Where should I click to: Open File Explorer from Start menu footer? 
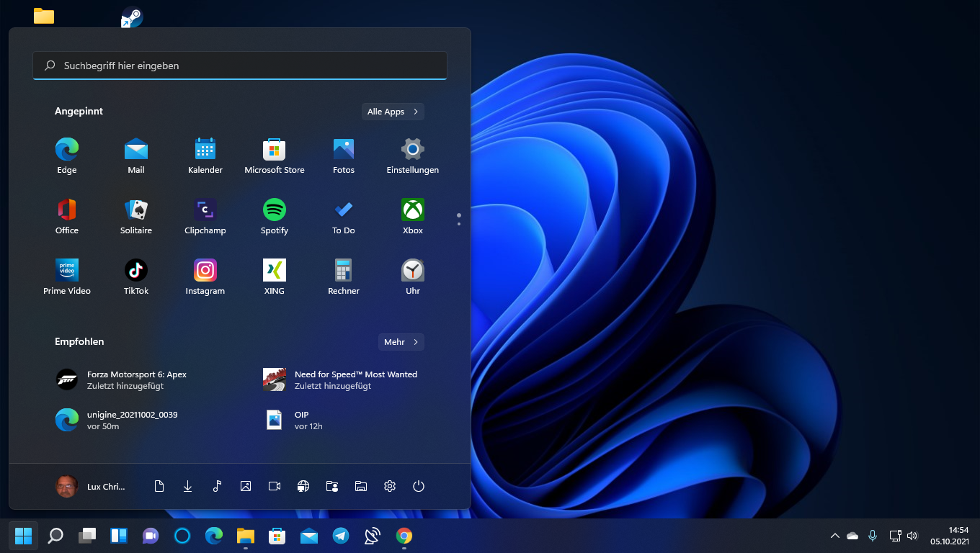point(361,486)
